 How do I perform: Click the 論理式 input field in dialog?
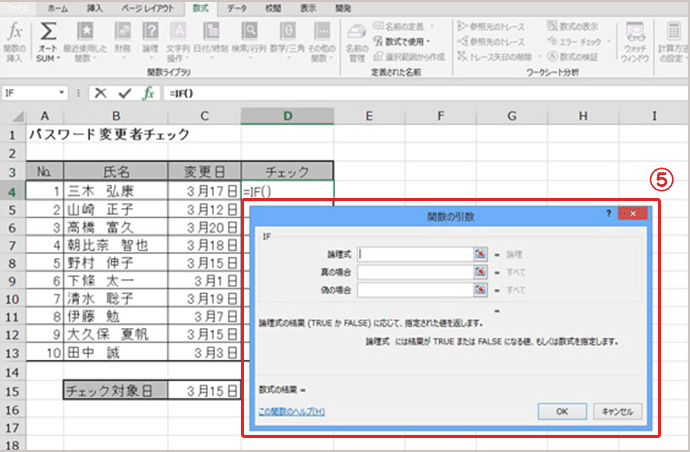click(x=415, y=254)
